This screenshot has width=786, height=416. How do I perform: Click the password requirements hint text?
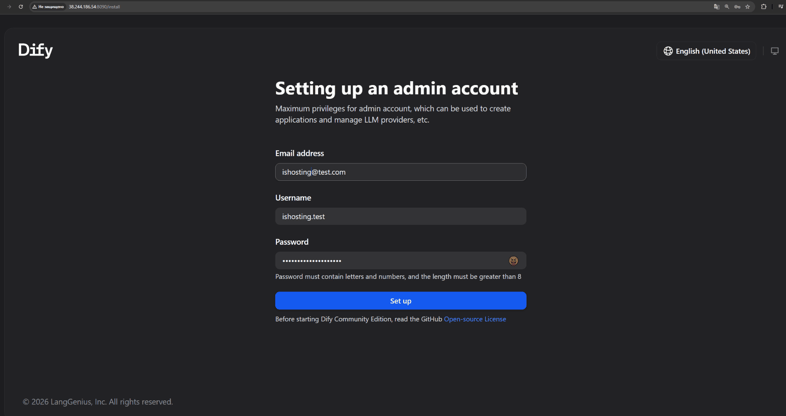[398, 277]
